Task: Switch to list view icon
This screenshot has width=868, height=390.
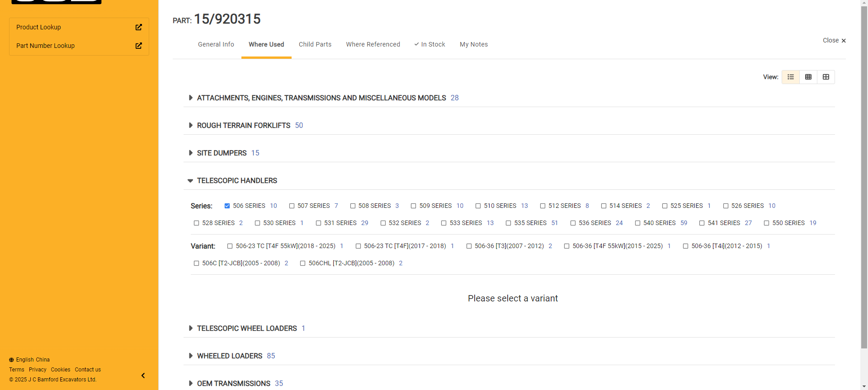Action: pos(790,77)
